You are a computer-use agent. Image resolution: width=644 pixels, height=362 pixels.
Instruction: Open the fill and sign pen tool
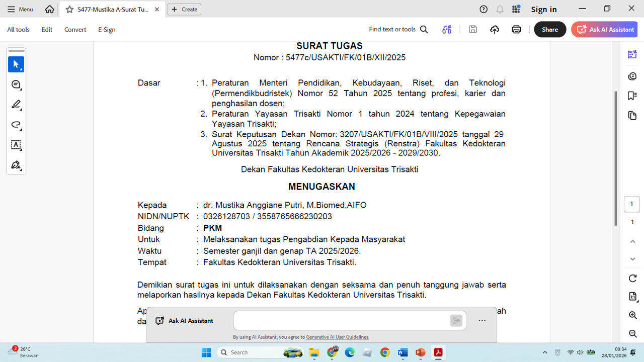(16, 165)
